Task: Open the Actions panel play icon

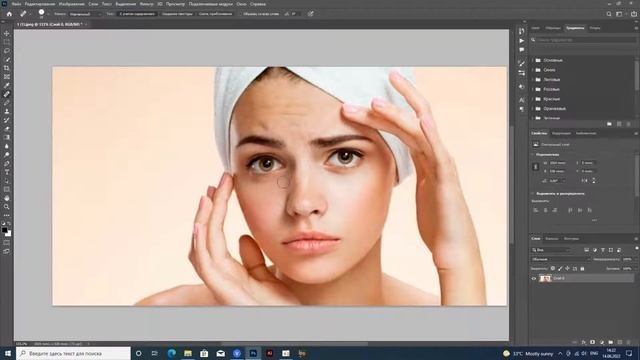Action: point(522,41)
